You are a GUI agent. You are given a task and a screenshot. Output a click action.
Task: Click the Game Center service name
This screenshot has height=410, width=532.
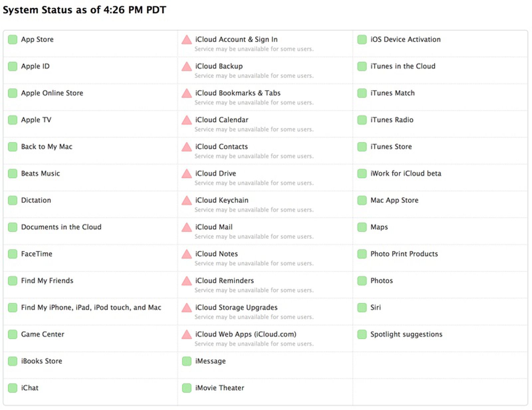click(x=43, y=334)
